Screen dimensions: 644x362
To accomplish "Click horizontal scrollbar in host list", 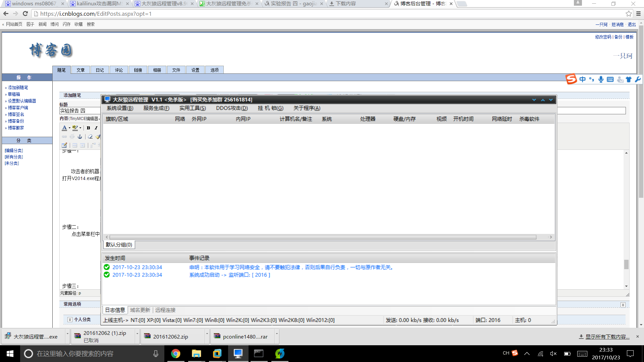I will tap(323, 237).
